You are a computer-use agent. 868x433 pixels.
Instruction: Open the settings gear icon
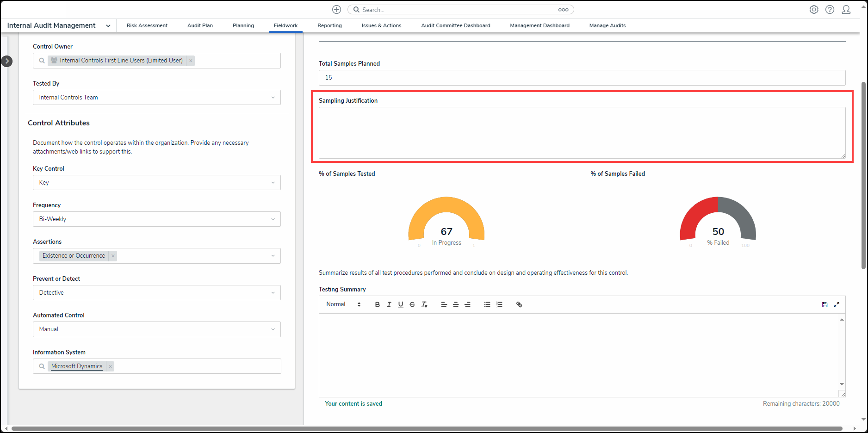click(x=814, y=10)
